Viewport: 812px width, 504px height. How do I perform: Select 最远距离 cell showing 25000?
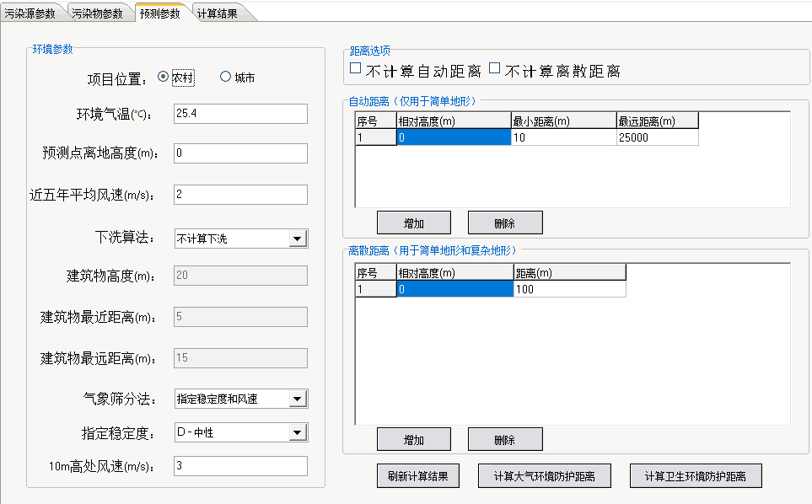click(x=657, y=137)
